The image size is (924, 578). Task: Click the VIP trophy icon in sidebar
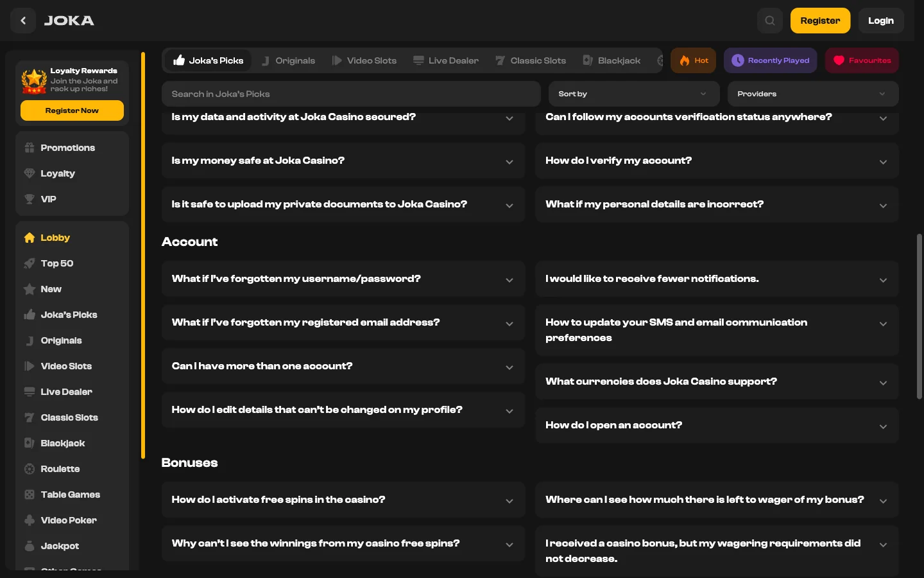pos(30,199)
